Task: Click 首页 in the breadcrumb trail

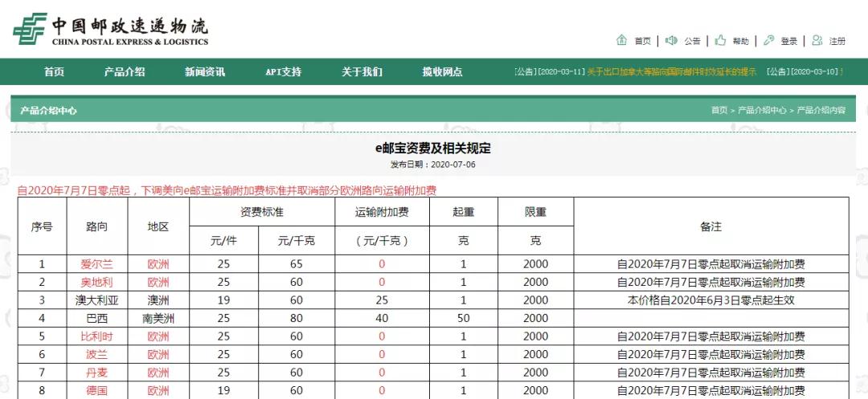Action: [x=719, y=110]
